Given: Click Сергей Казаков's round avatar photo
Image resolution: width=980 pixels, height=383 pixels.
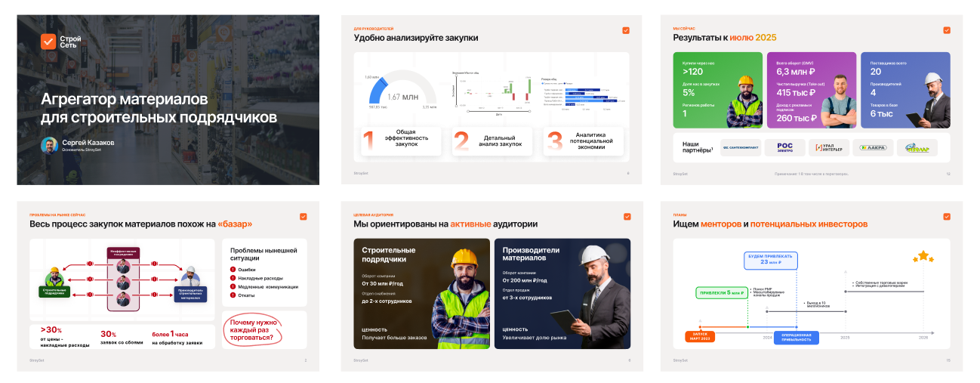Looking at the screenshot, I should (49, 145).
